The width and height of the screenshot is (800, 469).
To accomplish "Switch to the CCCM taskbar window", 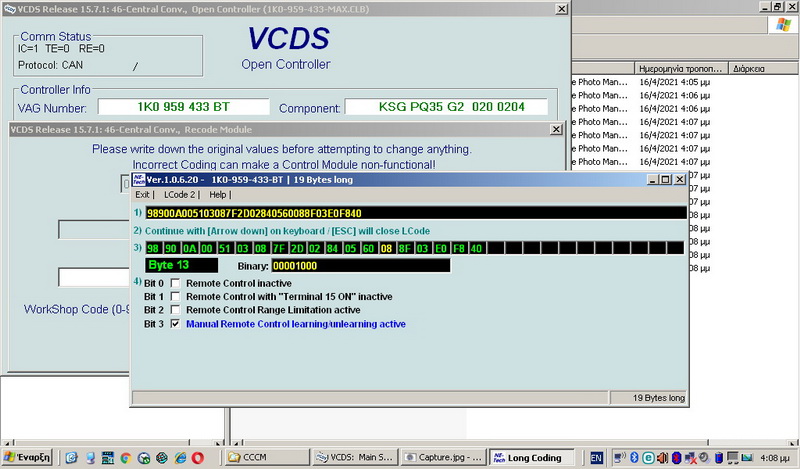I will [267, 457].
